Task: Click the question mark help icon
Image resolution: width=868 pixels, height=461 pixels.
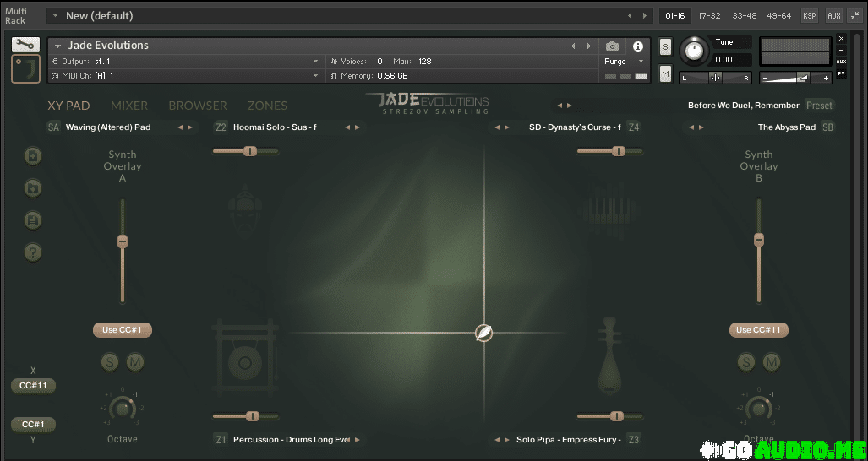Action: (x=33, y=252)
